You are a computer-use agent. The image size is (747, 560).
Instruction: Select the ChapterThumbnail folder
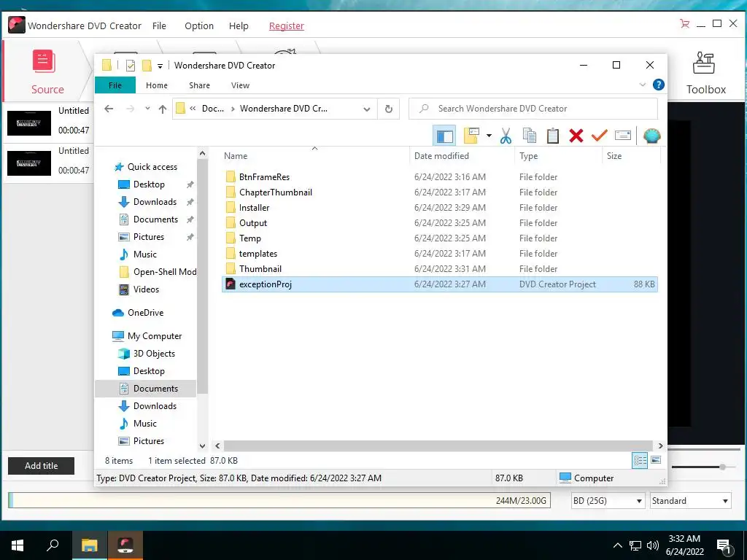pos(276,192)
